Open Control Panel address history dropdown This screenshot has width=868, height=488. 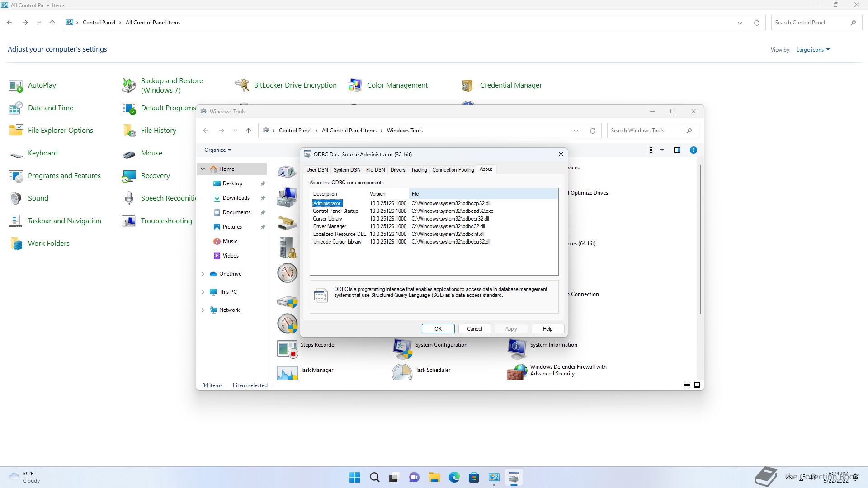[x=740, y=23]
